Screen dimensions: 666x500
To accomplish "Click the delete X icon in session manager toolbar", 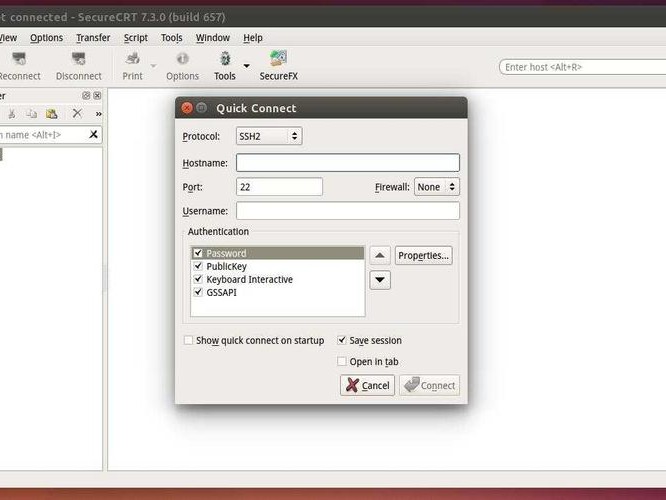I will [x=77, y=113].
